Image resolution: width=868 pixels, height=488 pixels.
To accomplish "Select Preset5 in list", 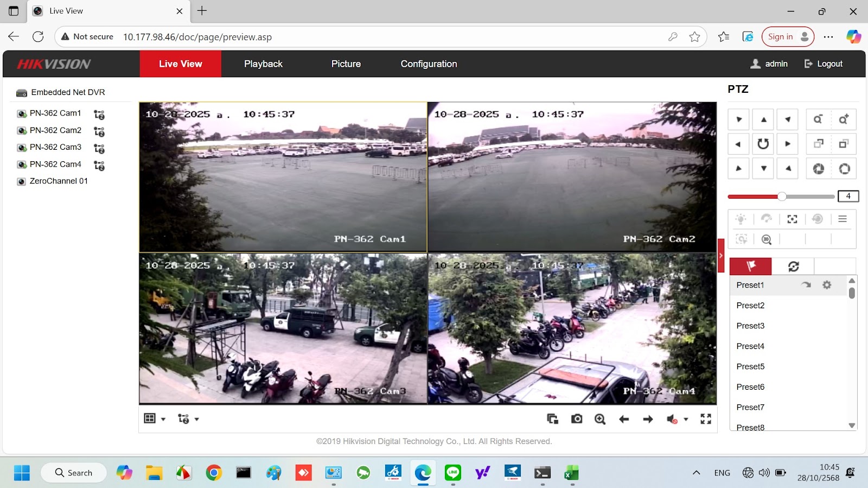I will pos(789,366).
